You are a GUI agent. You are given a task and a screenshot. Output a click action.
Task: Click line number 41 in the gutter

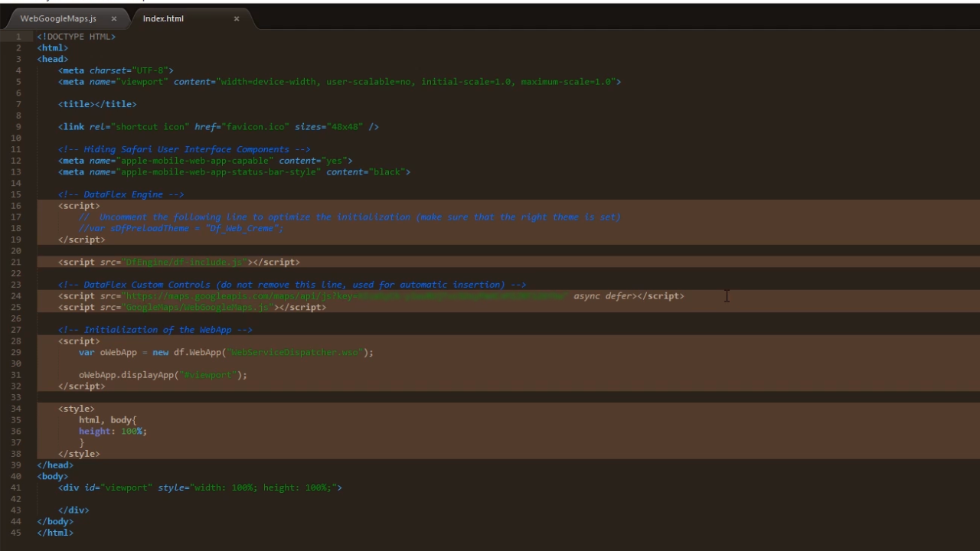pyautogui.click(x=16, y=487)
